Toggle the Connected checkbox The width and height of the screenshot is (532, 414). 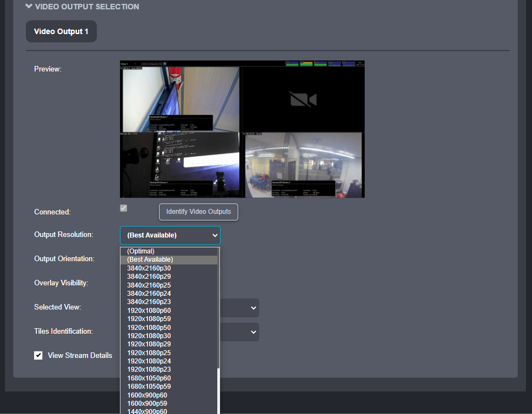point(123,208)
